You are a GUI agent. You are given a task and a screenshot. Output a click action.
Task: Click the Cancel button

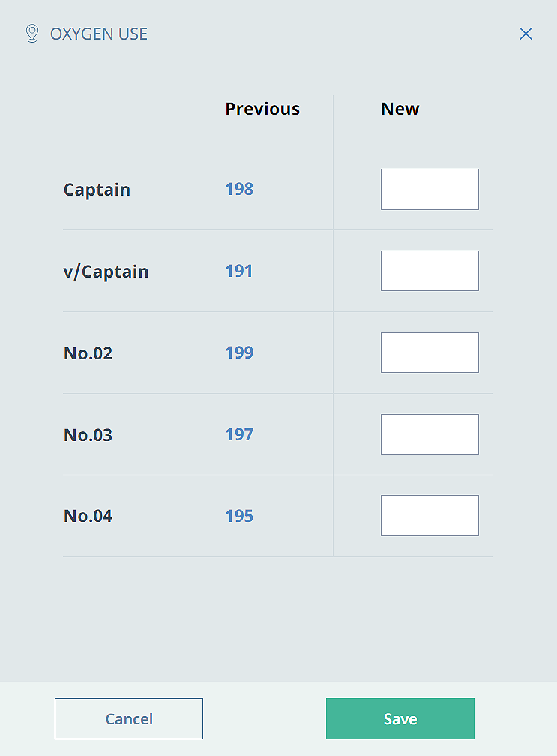point(129,718)
